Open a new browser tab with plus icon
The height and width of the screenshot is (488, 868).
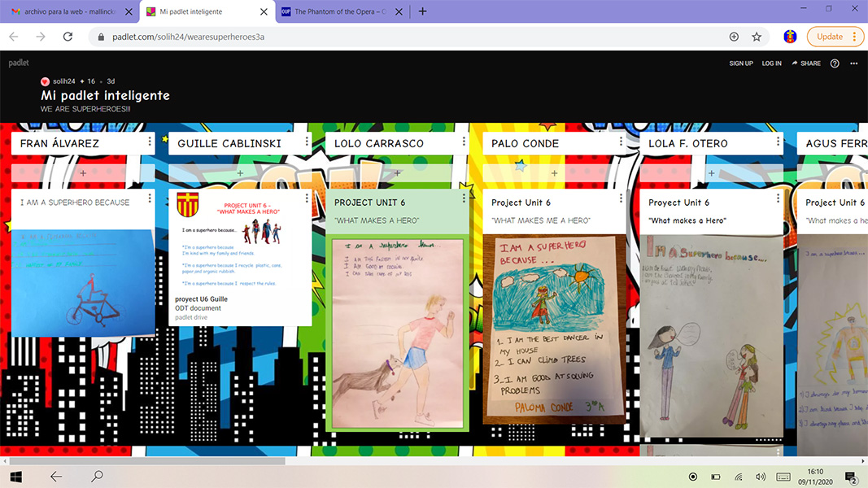422,11
